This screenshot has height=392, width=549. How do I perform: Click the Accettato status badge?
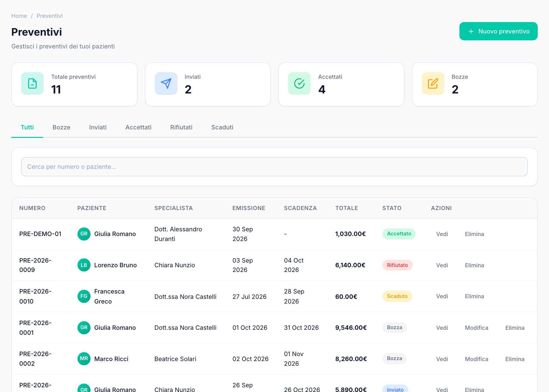point(399,234)
